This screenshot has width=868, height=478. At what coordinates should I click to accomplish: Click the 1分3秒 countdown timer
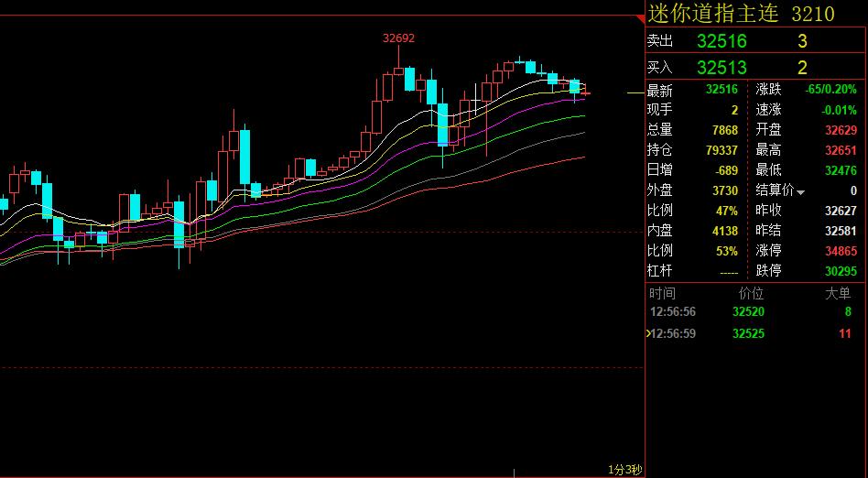point(625,470)
